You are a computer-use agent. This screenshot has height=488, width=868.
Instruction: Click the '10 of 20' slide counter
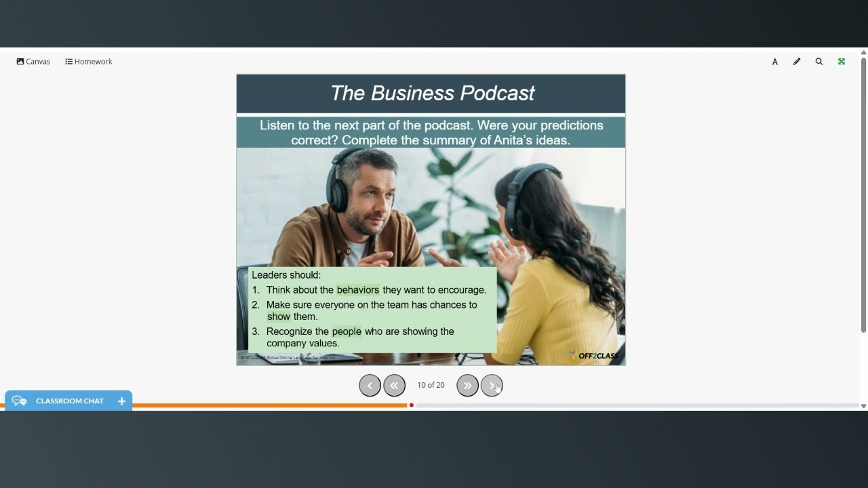pos(431,385)
